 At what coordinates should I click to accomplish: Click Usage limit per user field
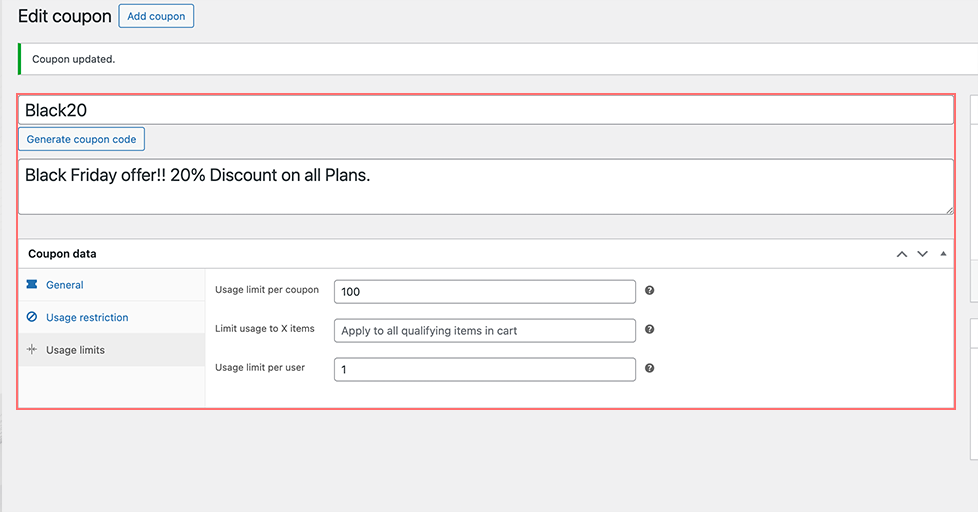pos(485,369)
